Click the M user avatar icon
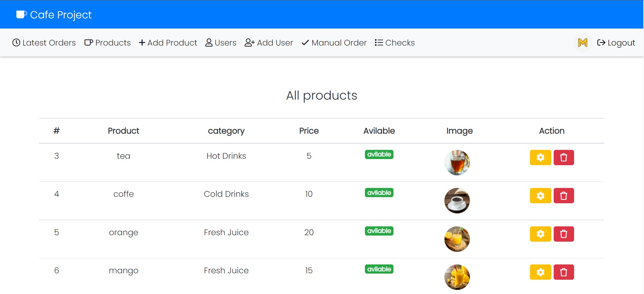644x294 pixels. 583,43
